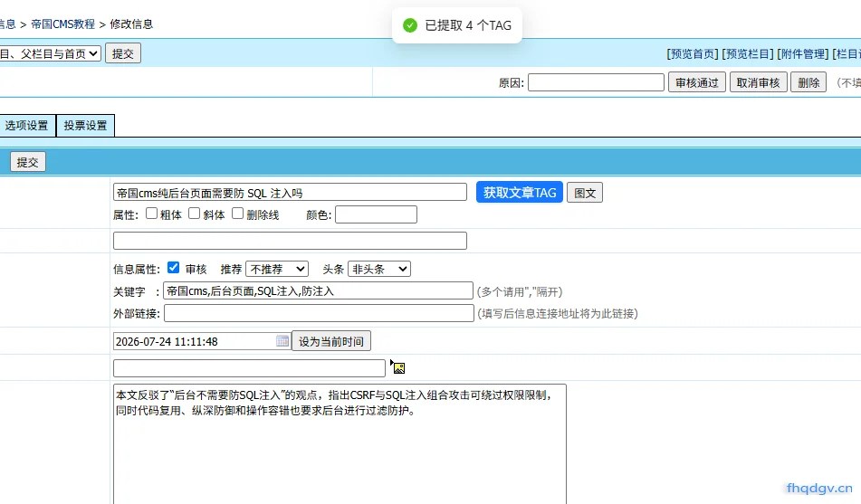Focus the empty subtitle field below the title attributes
861x504 pixels.
290,241
